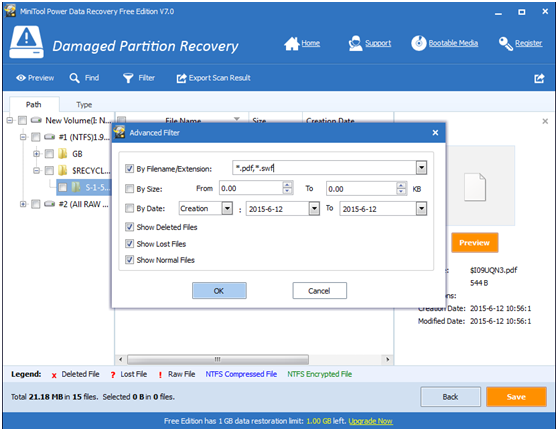
Task: Enable the By Size checkbox
Action: click(x=130, y=189)
